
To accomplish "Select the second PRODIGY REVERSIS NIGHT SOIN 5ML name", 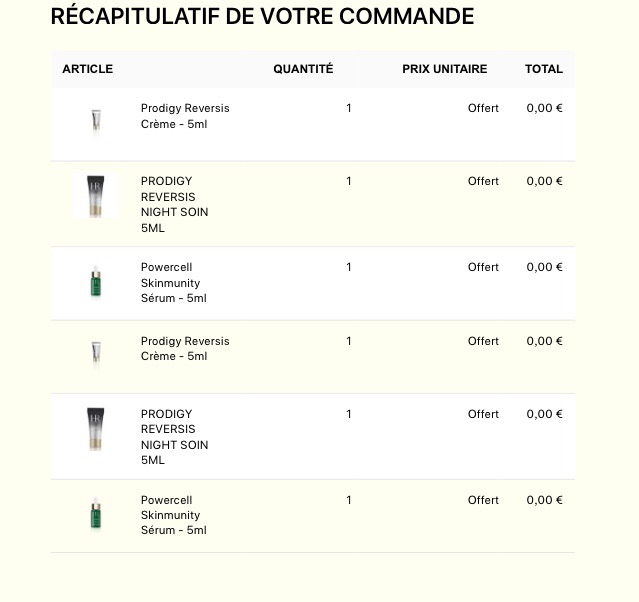I will click(x=174, y=437).
